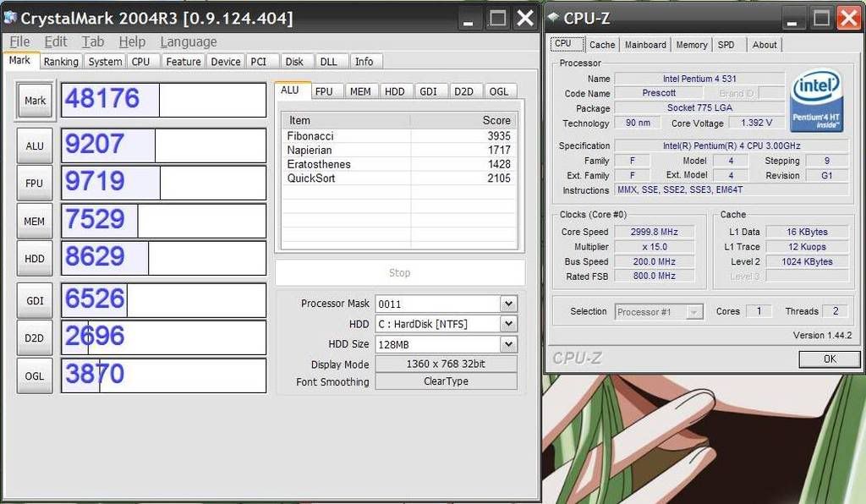Switch to the Memory tab in CPU-Z
Image resolution: width=866 pixels, height=504 pixels.
692,45
